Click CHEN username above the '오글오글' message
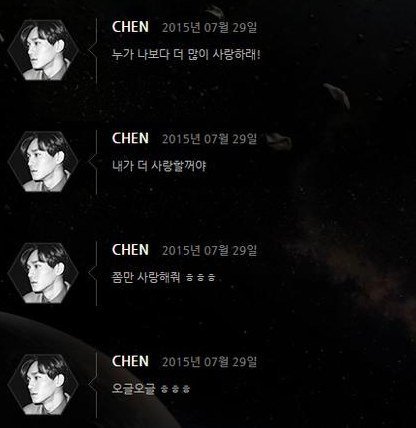Image resolution: width=416 pixels, height=428 pixels. (x=130, y=361)
